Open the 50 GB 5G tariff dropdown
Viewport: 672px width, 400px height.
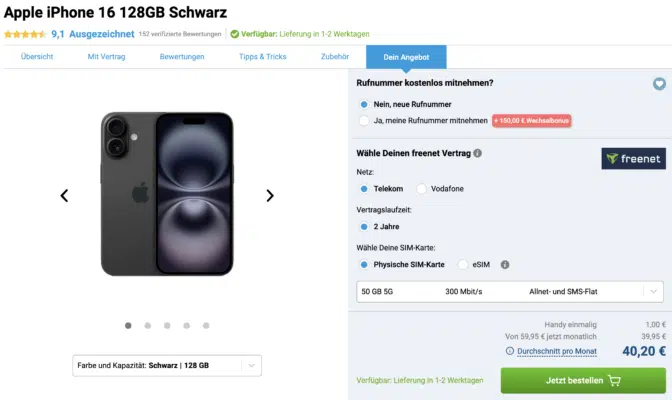(x=510, y=291)
